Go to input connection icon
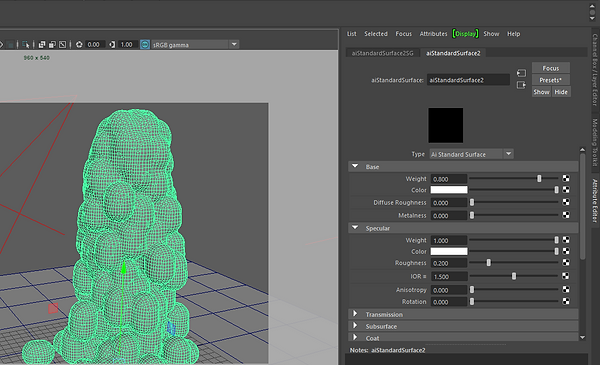The height and width of the screenshot is (365, 600). [521, 73]
